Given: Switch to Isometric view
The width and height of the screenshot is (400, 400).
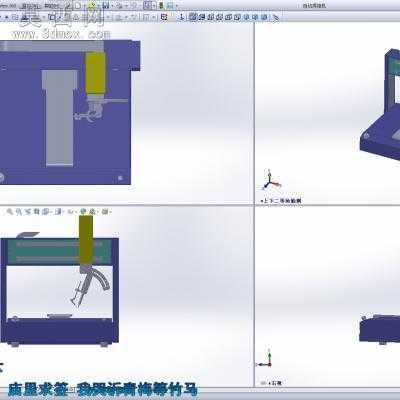Looking at the screenshot, I should click(x=246, y=17).
